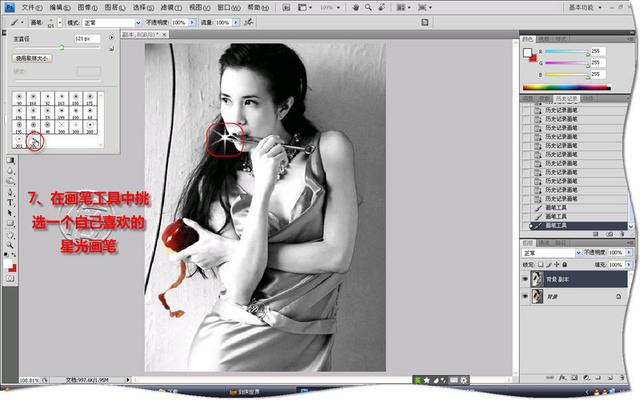Select the Zoom magnifier tool in toolbox
The image size is (640, 400).
click(10, 245)
